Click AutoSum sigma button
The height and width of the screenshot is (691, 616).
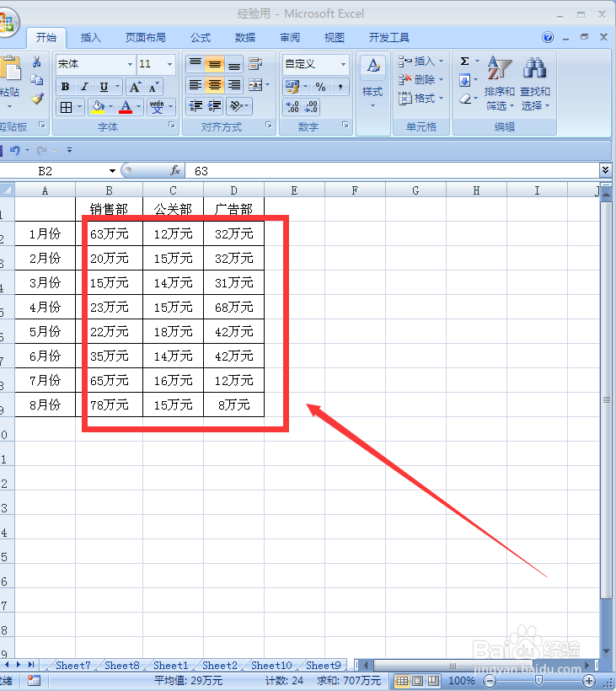click(464, 62)
